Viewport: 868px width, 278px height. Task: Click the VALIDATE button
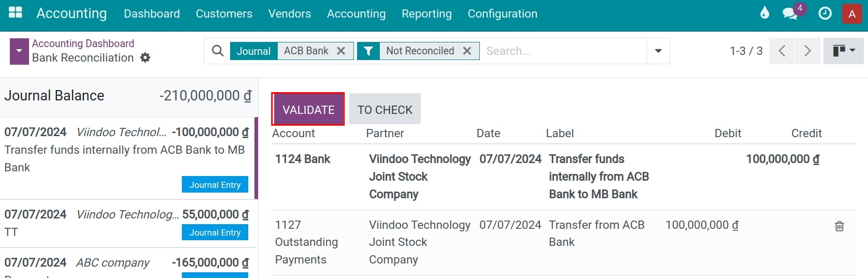pos(308,109)
